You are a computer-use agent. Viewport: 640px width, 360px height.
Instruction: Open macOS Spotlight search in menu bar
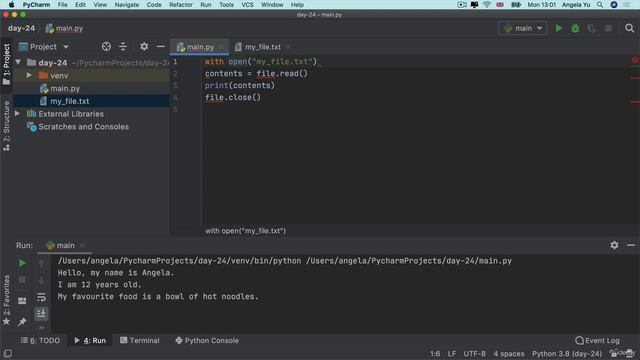600,5
